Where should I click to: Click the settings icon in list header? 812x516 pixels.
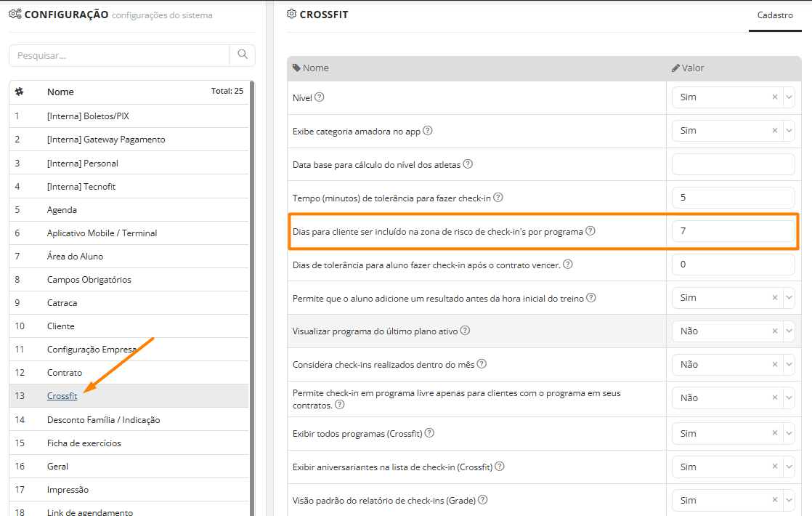click(x=19, y=92)
